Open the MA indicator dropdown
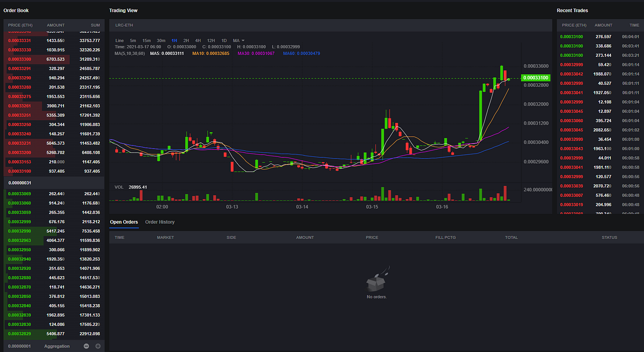 coord(239,41)
